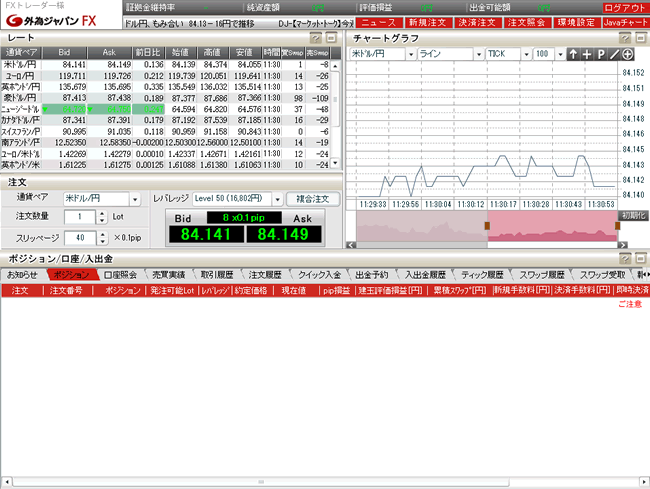Switch to the スワップ受取 tab
This screenshot has width=650, height=489.
[x=602, y=274]
